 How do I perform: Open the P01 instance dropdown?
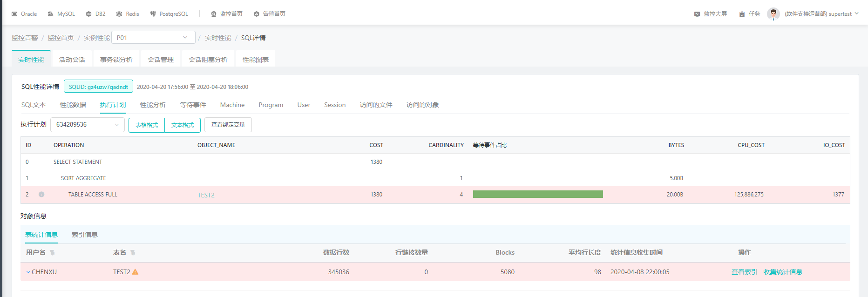point(153,37)
